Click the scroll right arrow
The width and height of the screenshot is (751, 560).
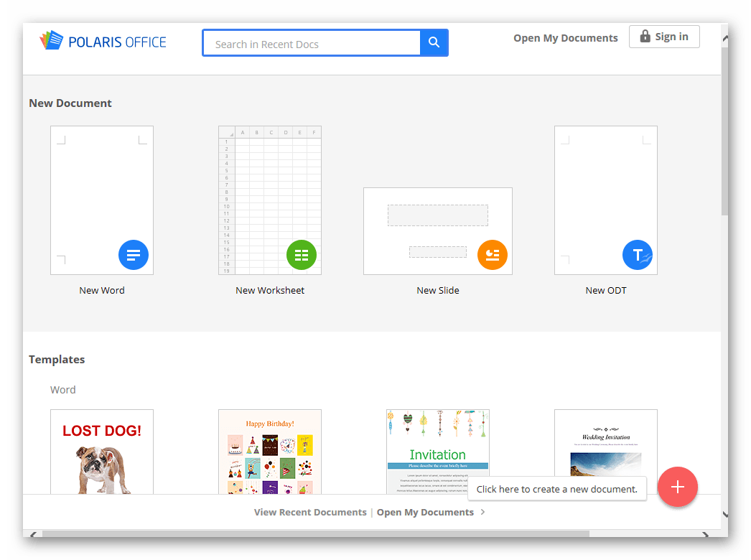click(706, 534)
